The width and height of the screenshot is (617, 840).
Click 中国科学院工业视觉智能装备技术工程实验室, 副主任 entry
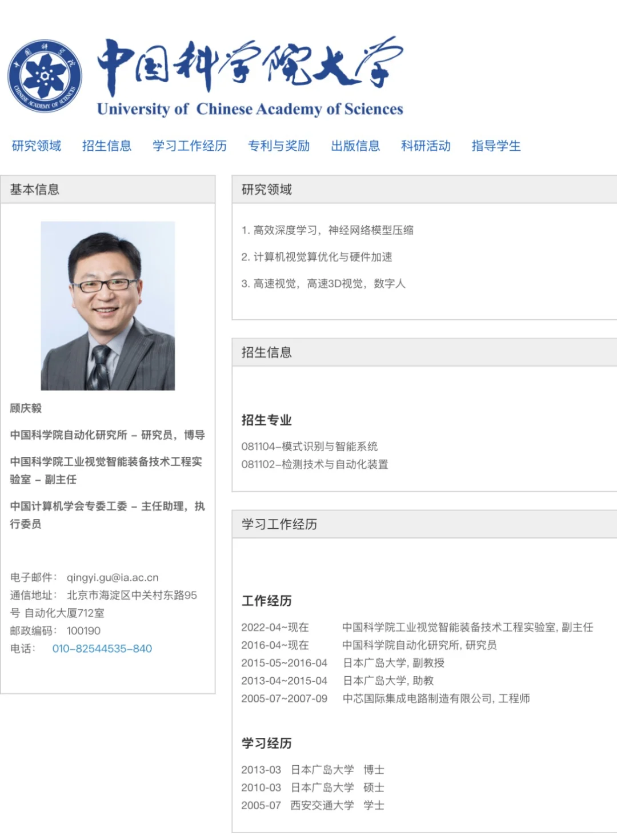[x=468, y=627]
